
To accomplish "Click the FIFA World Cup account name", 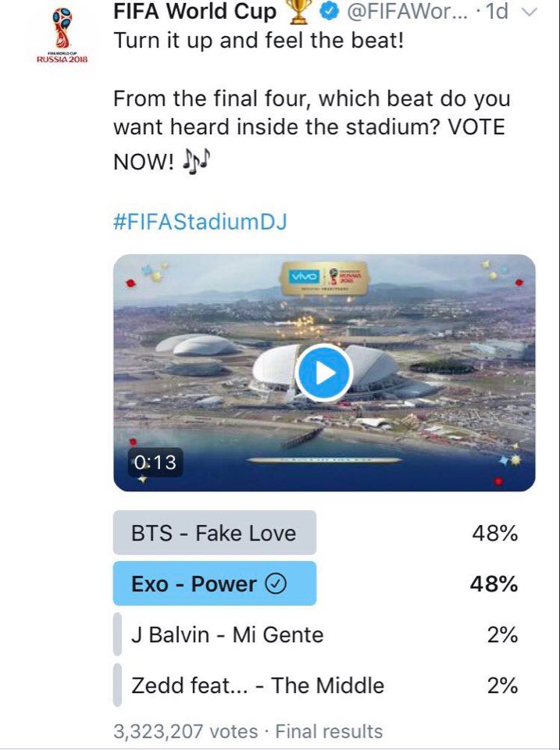I will pos(194,12).
